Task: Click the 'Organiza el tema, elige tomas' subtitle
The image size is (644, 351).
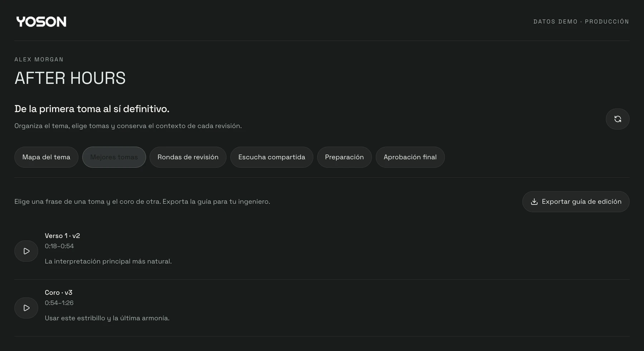Action: (x=128, y=126)
